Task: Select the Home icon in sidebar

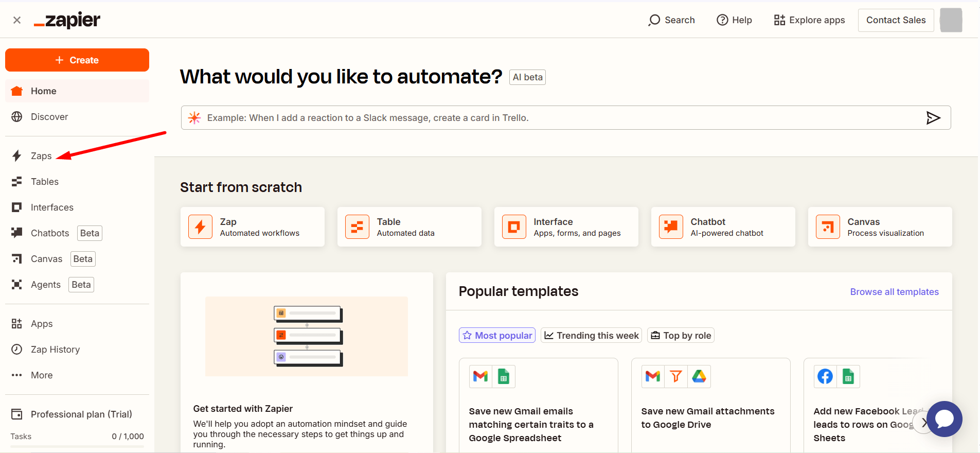Action: coord(17,91)
